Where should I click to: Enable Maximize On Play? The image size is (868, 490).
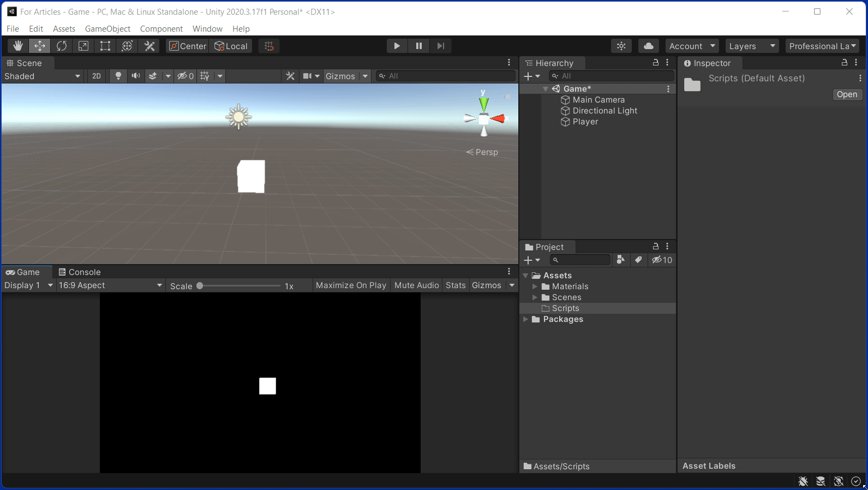[351, 285]
